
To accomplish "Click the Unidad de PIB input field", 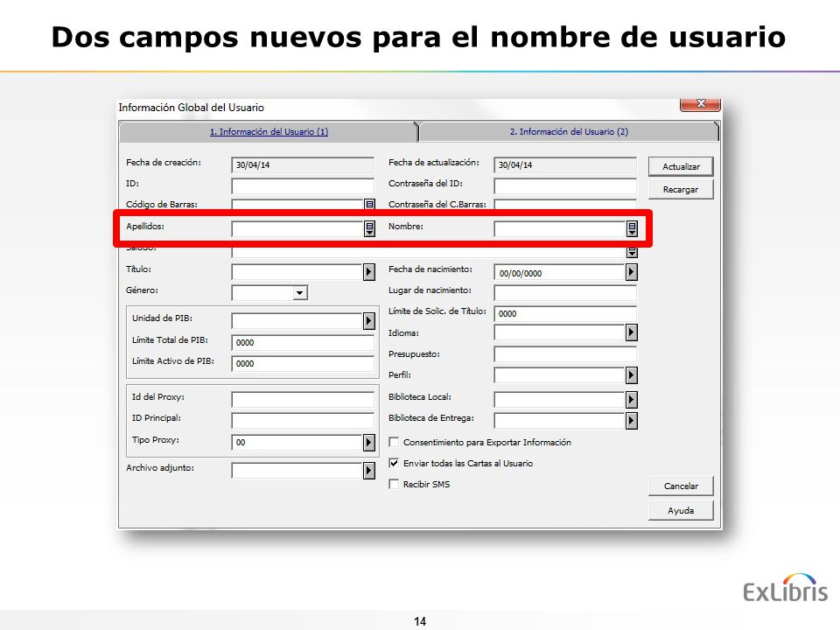I will click(x=297, y=321).
